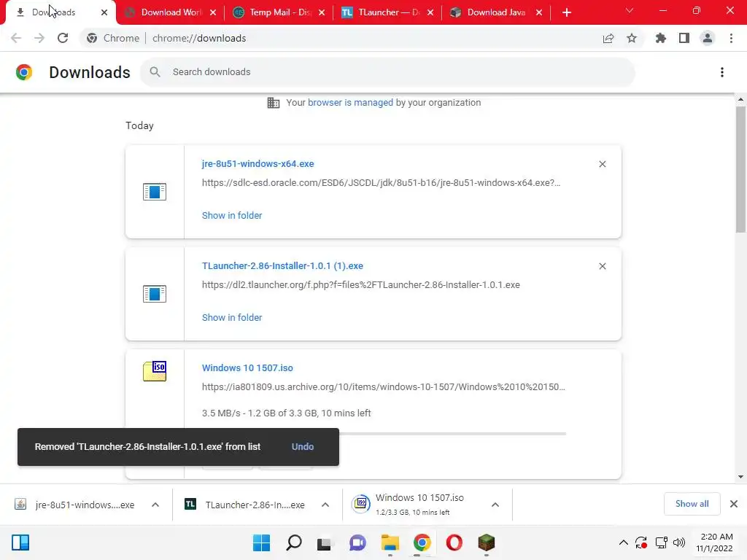The height and width of the screenshot is (560, 747).
Task: Open the Chrome profile avatar
Action: click(708, 38)
